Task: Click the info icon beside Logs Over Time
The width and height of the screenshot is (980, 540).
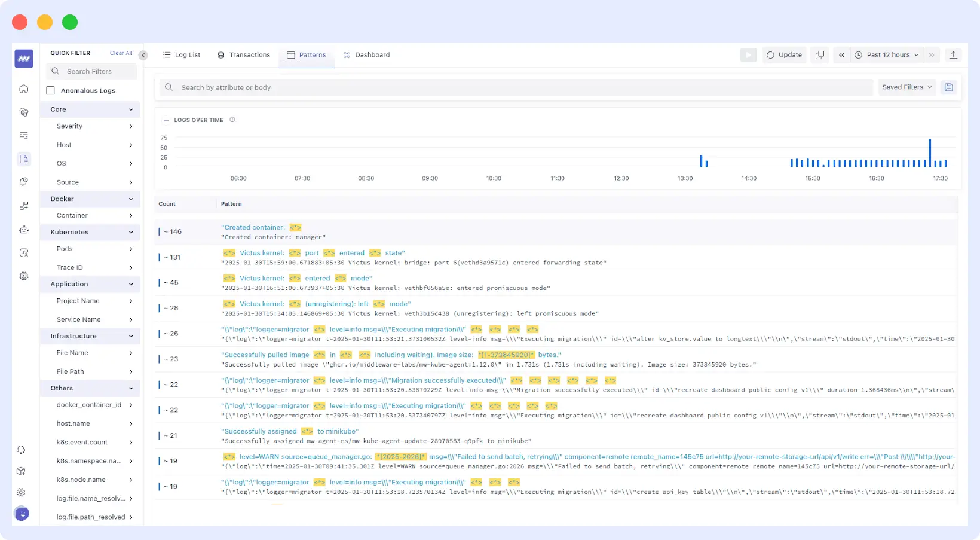Action: [x=232, y=120]
